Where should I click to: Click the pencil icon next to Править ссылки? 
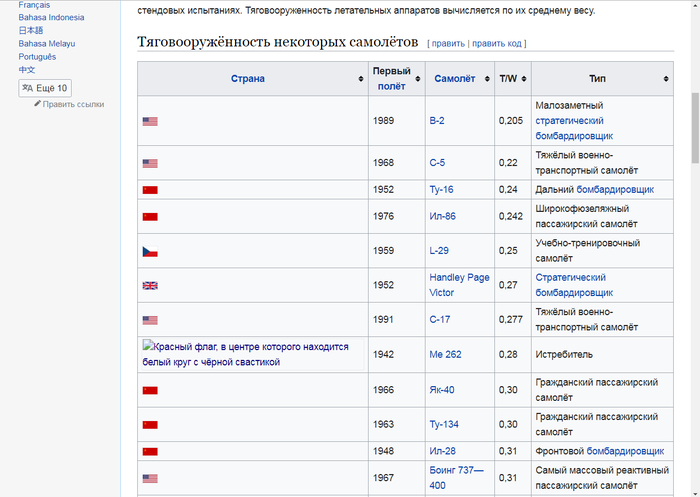click(38, 104)
